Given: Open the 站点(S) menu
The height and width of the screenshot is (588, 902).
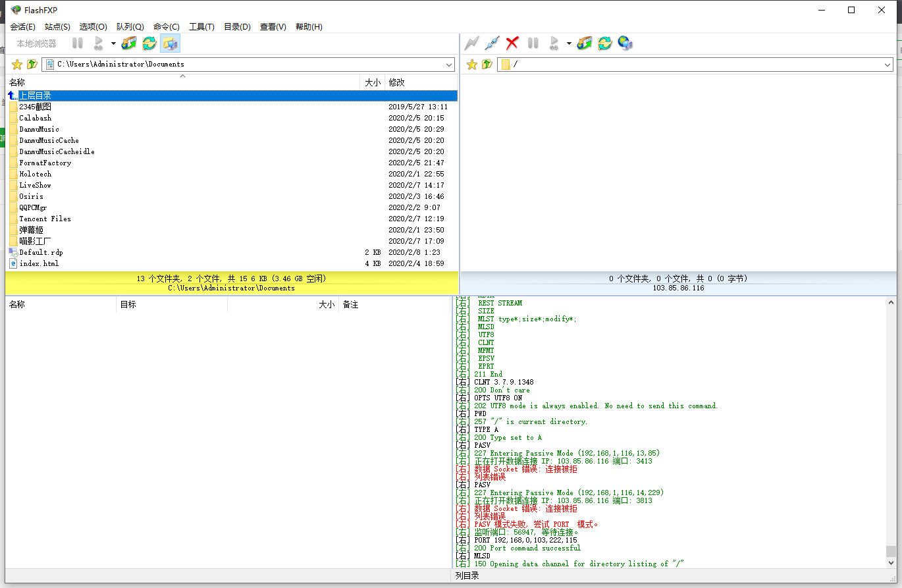Looking at the screenshot, I should [x=57, y=27].
